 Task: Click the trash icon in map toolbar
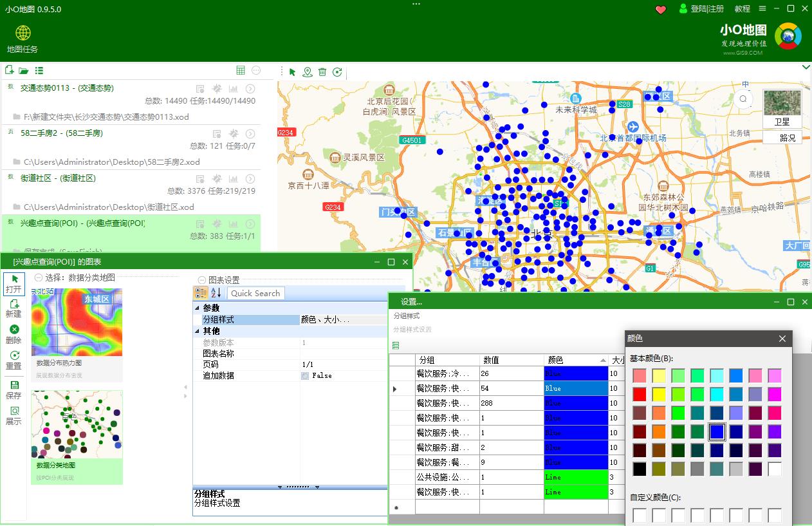[322, 72]
